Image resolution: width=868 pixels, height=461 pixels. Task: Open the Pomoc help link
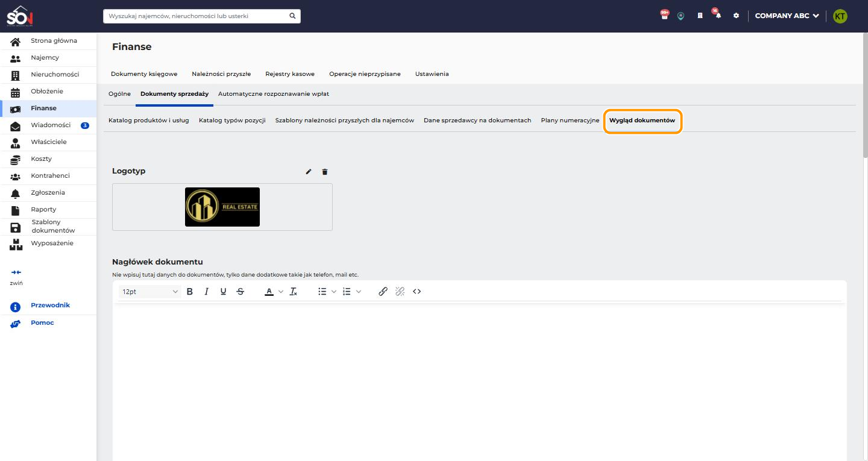coord(42,323)
